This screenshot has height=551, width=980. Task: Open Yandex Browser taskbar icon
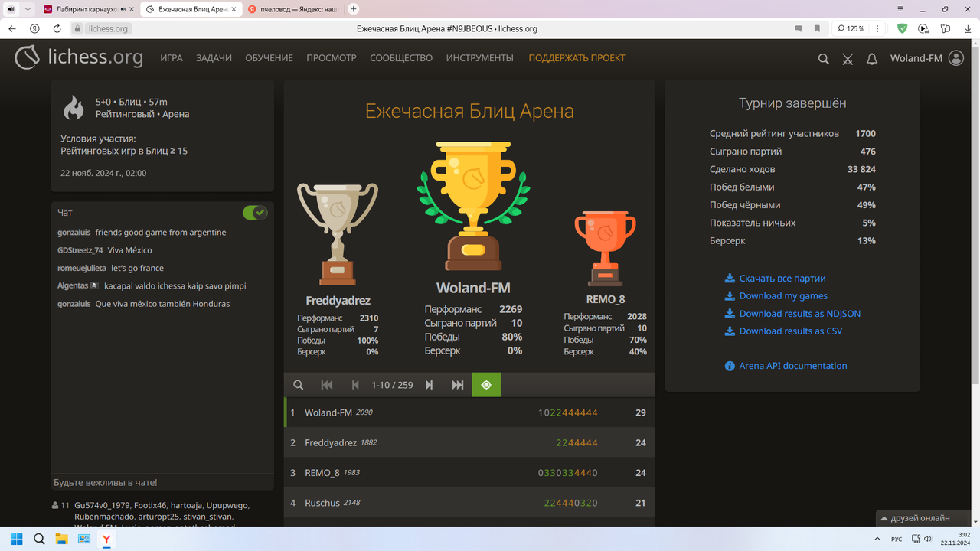(107, 540)
